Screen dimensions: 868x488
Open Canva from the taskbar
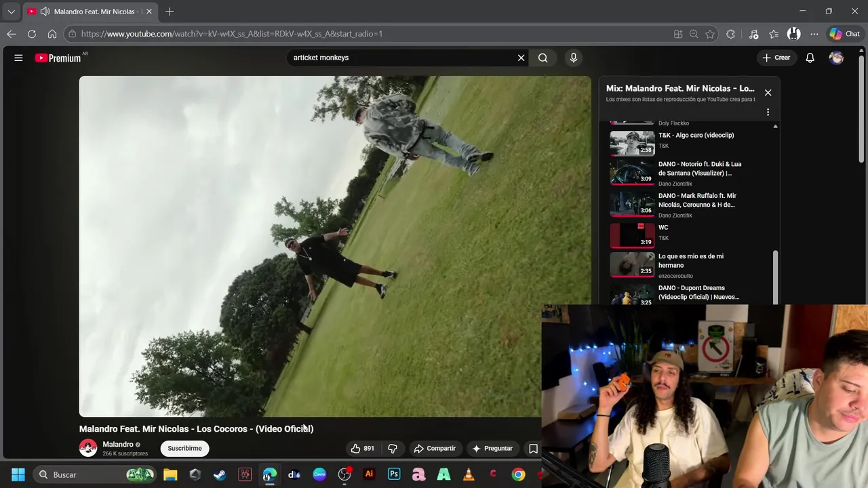[x=319, y=474]
